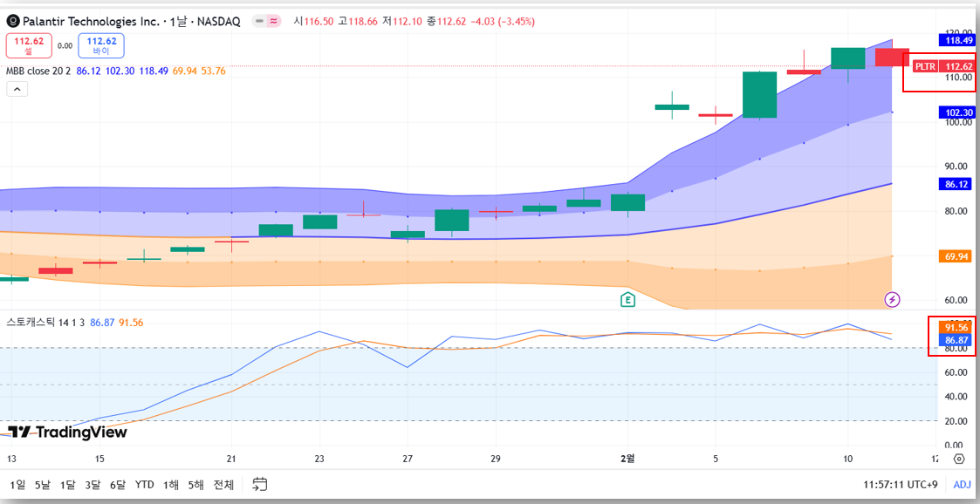Collapse the indicator legend with chevron
Viewport: 980px width, 504px height.
pyautogui.click(x=17, y=89)
